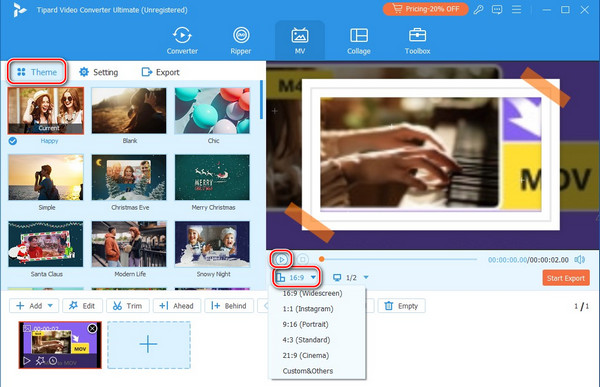This screenshot has height=387, width=600.
Task: Expand the Add dropdown arrow
Action: pyautogui.click(x=50, y=306)
